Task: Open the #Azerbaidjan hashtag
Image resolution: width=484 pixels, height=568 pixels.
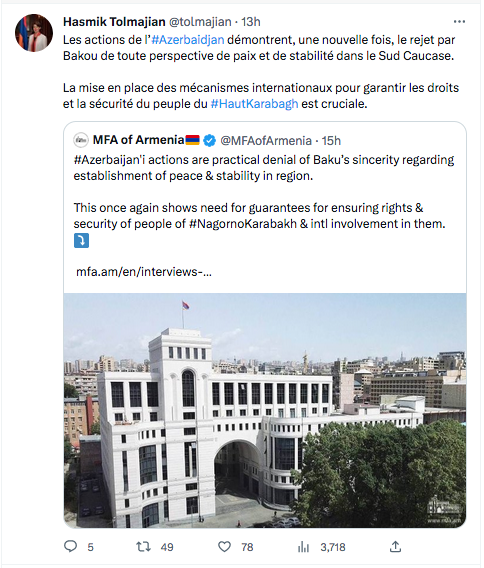Action: (x=188, y=39)
